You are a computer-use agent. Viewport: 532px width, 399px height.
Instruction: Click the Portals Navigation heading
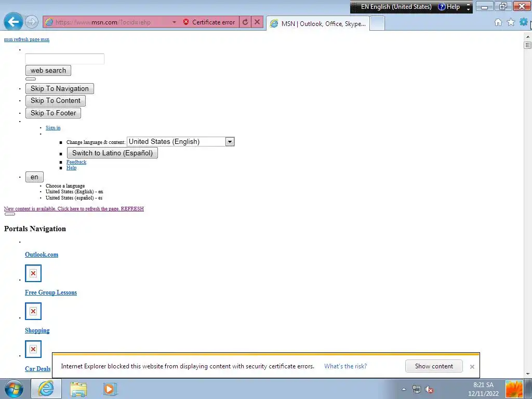point(35,229)
